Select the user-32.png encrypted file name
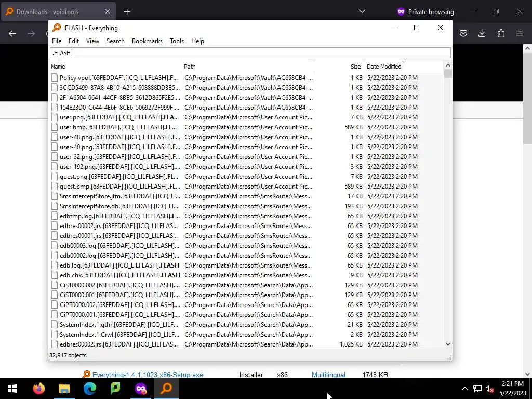Screen dimensions: 532x399 pos(120,157)
